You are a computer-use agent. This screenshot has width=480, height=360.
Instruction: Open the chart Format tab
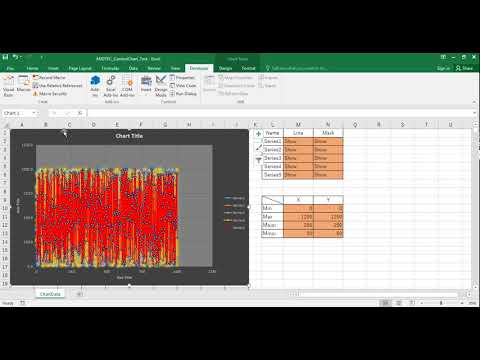click(248, 68)
